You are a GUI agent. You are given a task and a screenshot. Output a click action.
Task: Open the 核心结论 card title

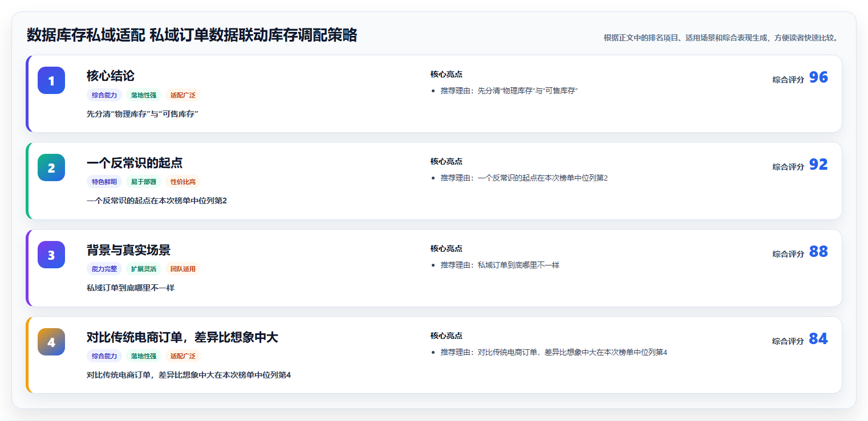pyautogui.click(x=111, y=76)
